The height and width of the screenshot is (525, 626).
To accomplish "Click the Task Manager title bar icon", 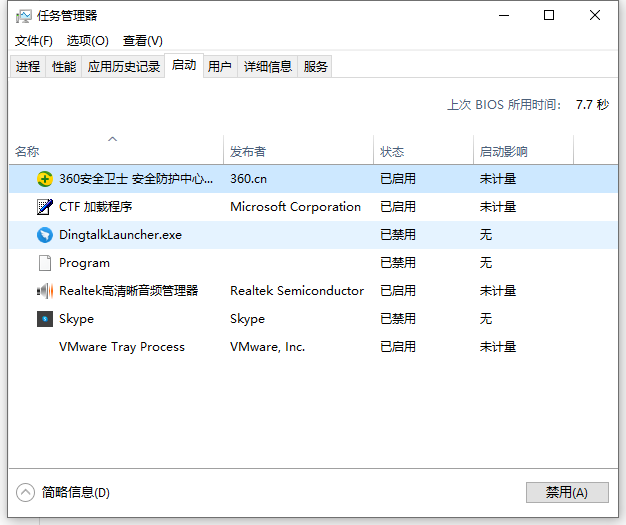I will (23, 16).
